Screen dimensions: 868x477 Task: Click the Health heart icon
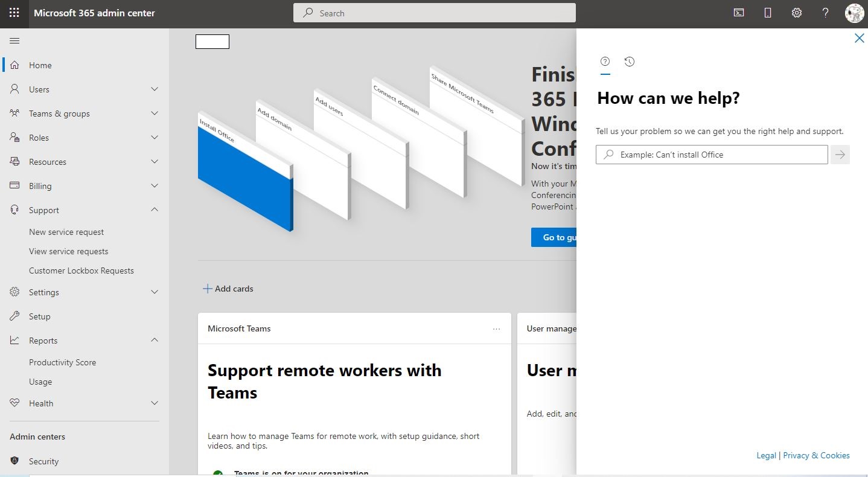[x=15, y=403]
